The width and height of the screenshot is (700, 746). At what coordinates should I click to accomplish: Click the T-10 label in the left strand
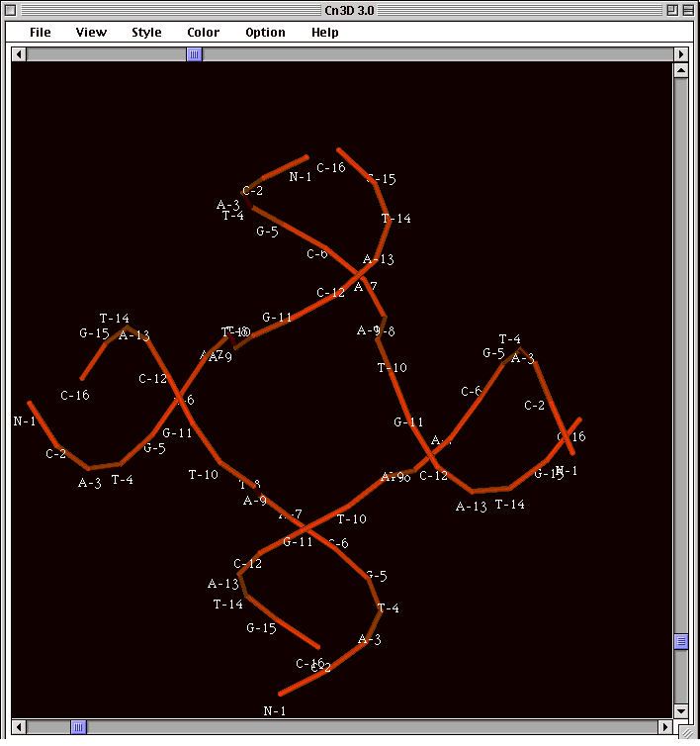coord(203,474)
